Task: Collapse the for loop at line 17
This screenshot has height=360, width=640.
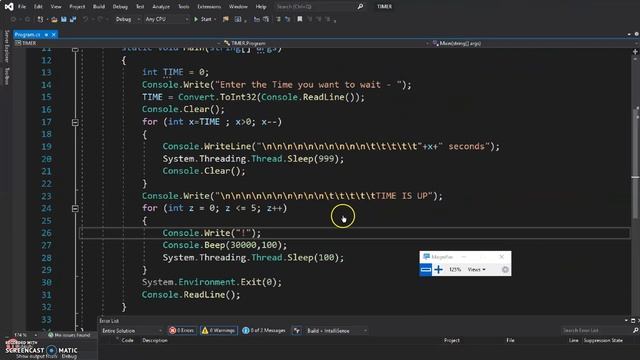Action: coord(75,122)
